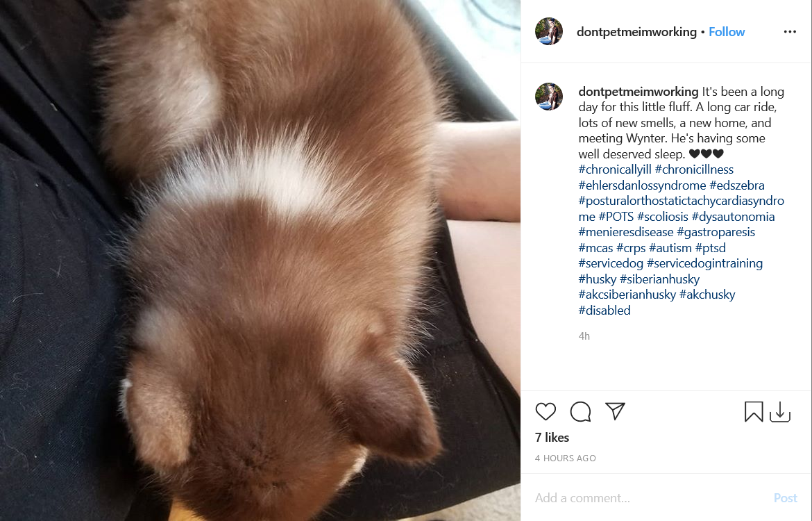Open dontpetmeimworking username in header
The height and width of the screenshot is (521, 812).
(x=636, y=32)
